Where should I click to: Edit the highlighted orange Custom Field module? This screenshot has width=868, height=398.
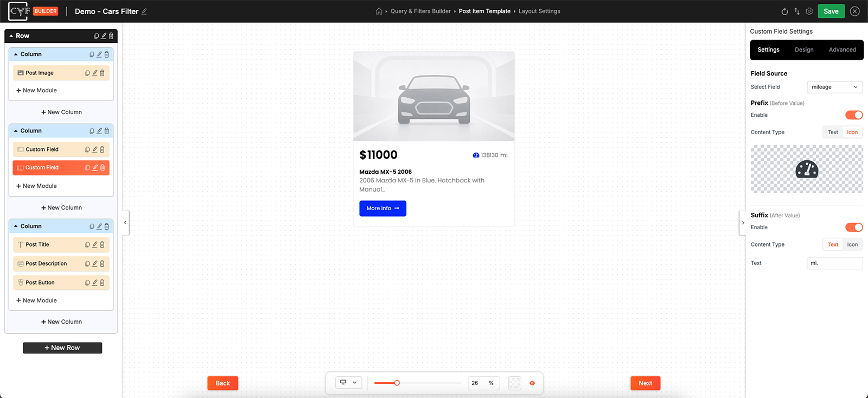click(x=95, y=168)
